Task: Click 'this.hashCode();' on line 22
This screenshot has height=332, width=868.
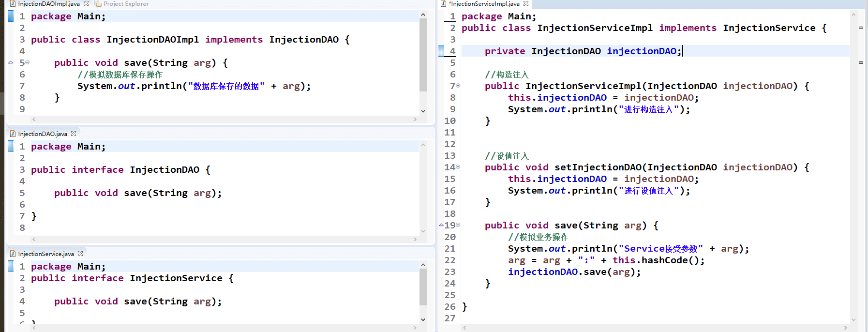Action: (658, 260)
